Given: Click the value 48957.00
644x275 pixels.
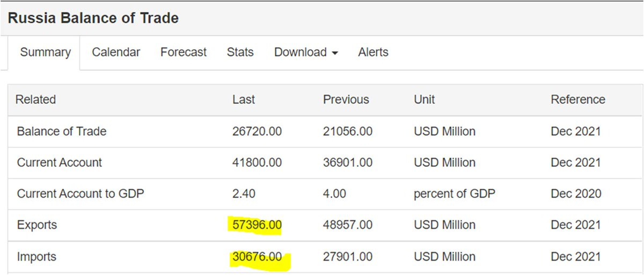Looking at the screenshot, I should 348,225.
